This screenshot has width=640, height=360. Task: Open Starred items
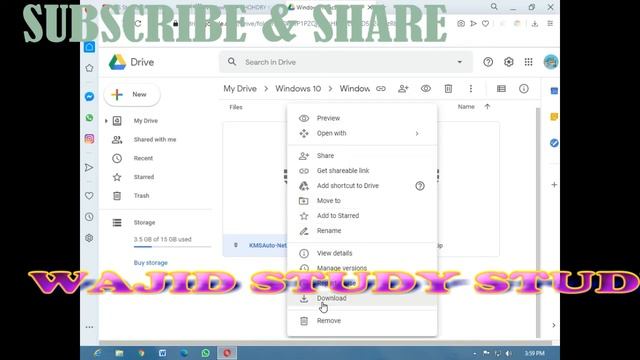(x=144, y=177)
